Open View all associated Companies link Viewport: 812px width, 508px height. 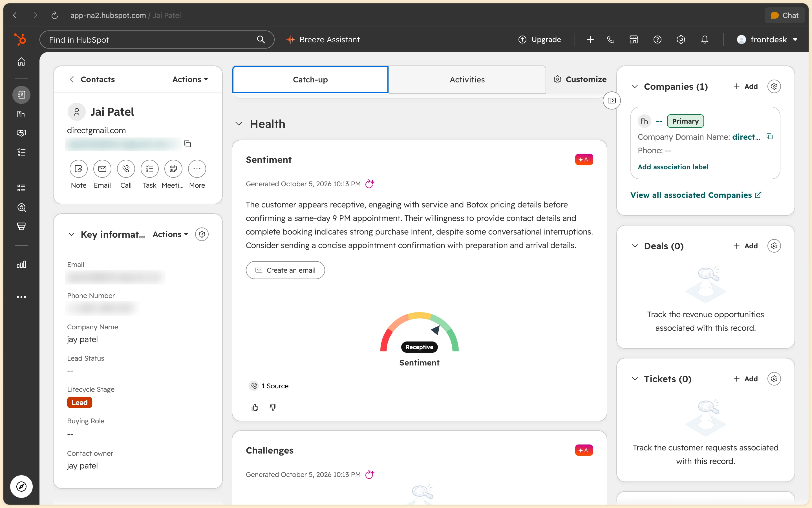coord(696,195)
